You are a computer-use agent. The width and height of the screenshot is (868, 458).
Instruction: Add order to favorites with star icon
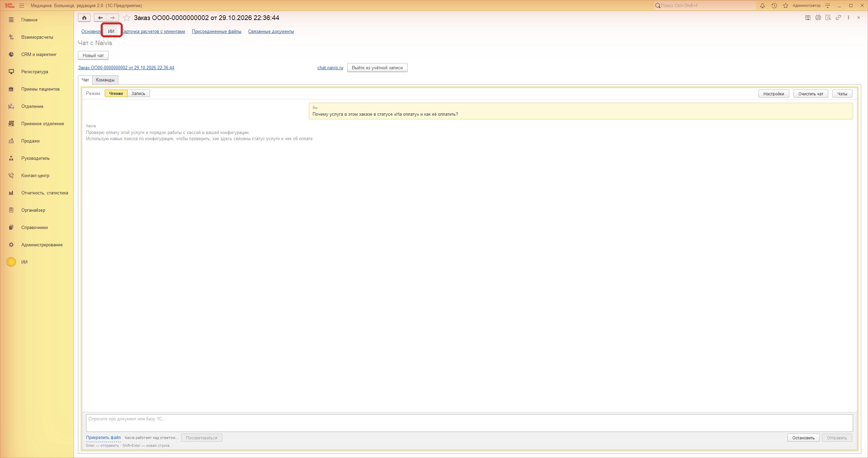126,18
